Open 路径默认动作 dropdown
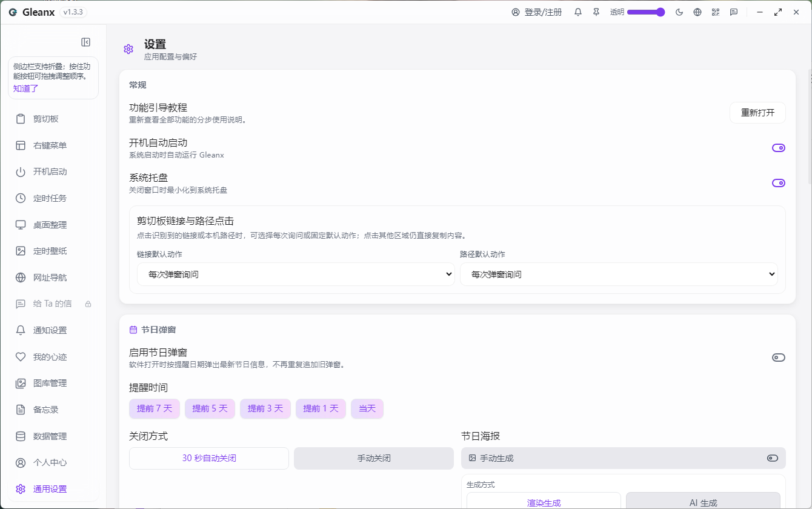 click(619, 274)
